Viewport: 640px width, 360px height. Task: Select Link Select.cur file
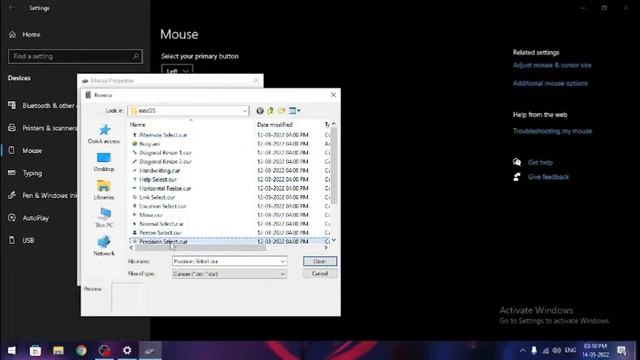tap(157, 197)
